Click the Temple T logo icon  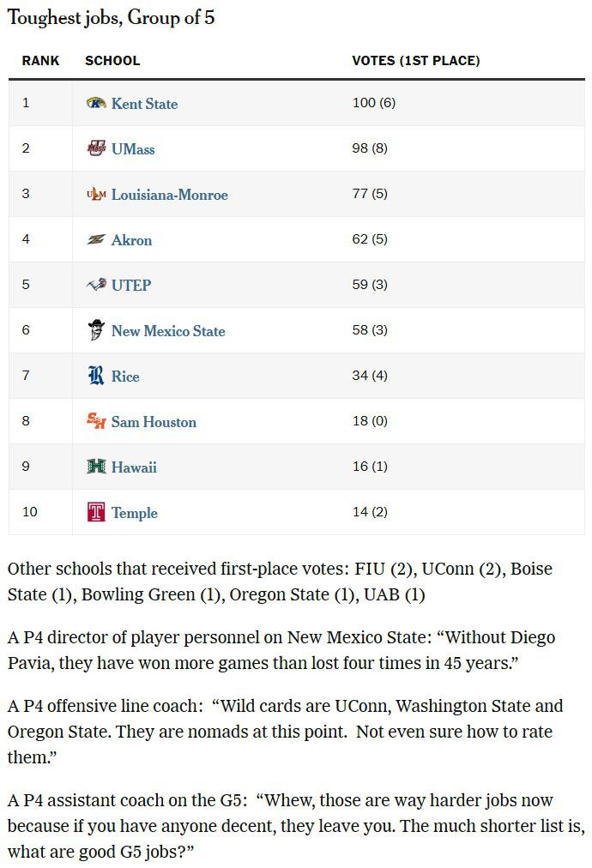[x=96, y=512]
